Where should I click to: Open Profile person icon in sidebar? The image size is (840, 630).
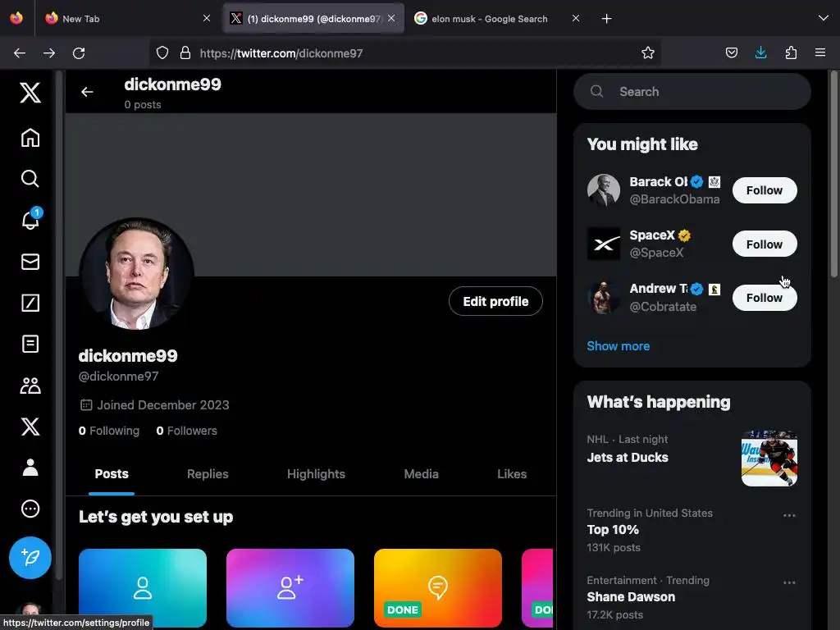coord(30,467)
